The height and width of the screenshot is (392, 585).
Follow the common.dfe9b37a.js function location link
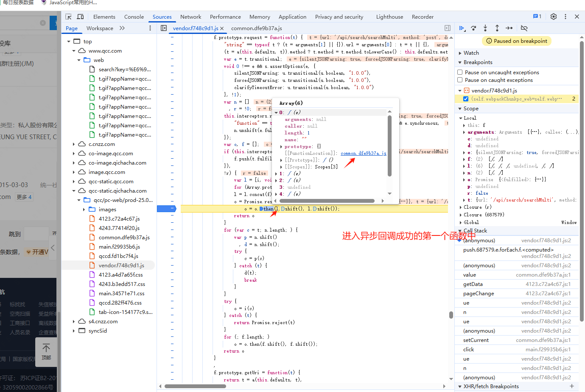(363, 153)
